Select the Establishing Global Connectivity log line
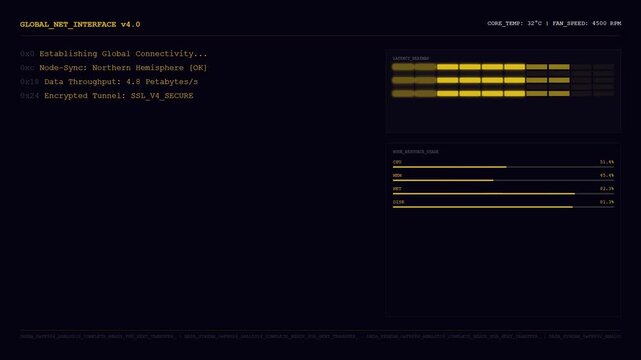Screen dimensions: 641x360 point(114,54)
